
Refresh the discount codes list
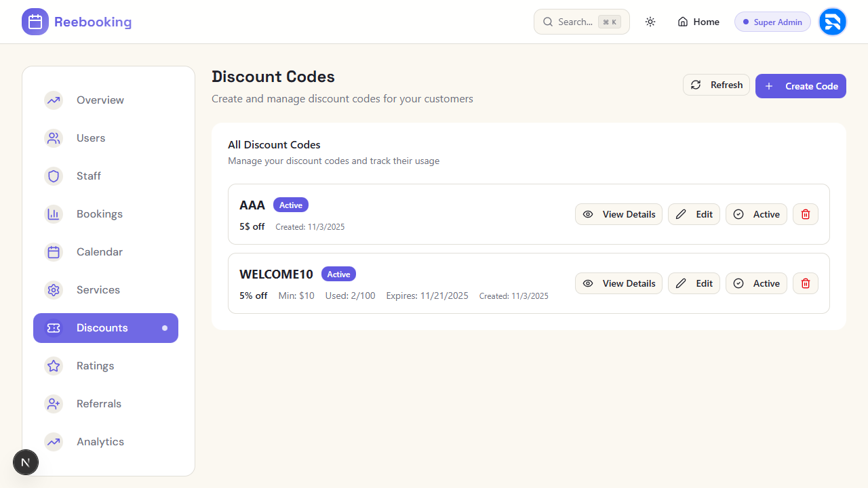(x=716, y=85)
